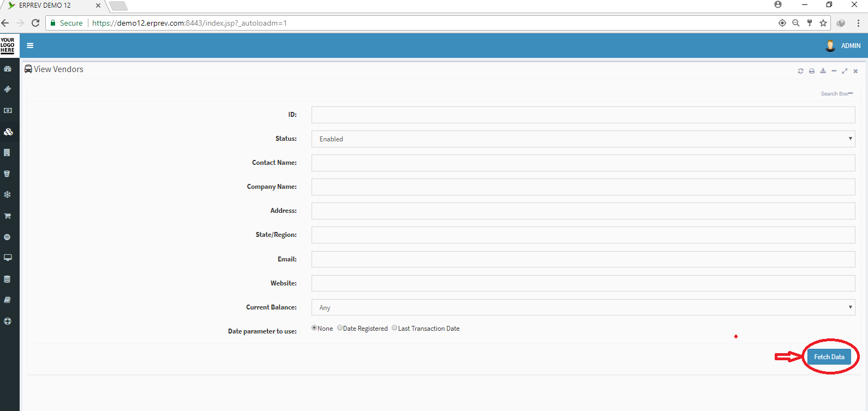This screenshot has width=868, height=411.
Task: Open the saved password key icon
Action: [810, 23]
